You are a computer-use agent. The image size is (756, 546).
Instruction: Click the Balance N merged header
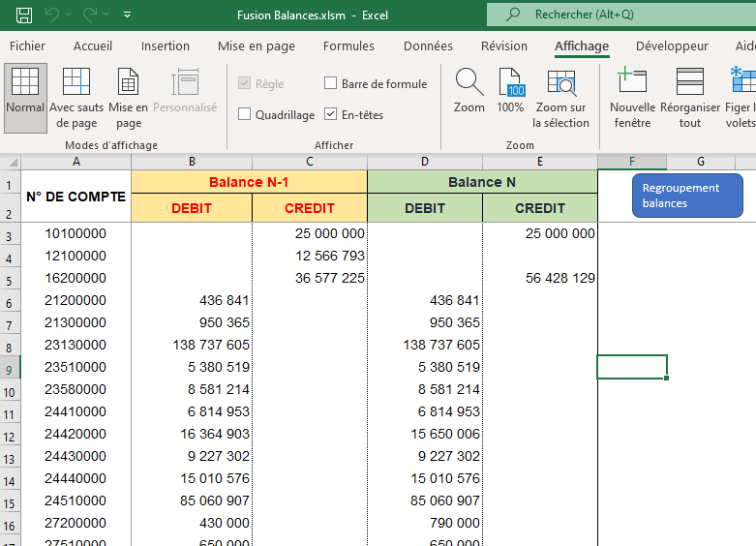coord(482,182)
